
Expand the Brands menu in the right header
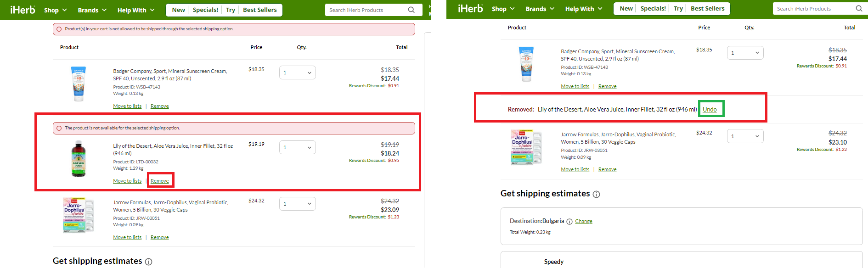coord(540,9)
